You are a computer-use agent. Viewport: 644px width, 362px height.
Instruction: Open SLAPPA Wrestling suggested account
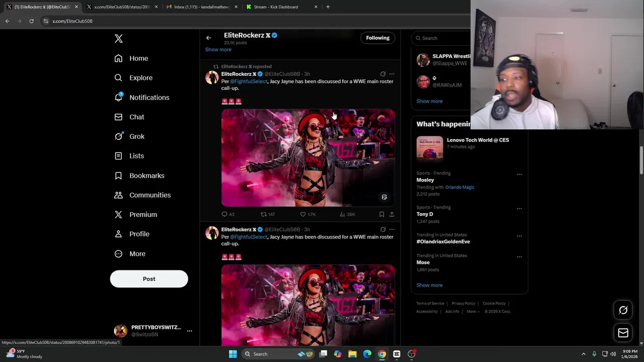(443, 59)
